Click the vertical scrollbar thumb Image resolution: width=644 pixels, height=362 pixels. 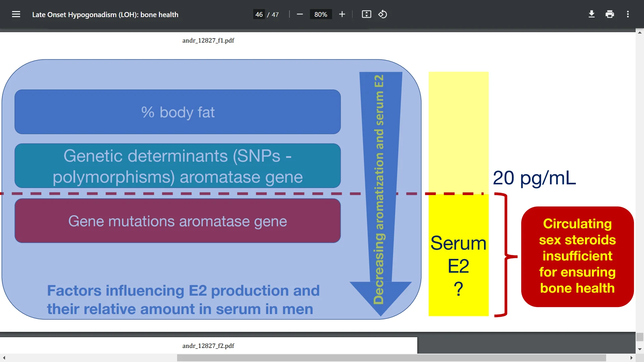[x=640, y=337]
